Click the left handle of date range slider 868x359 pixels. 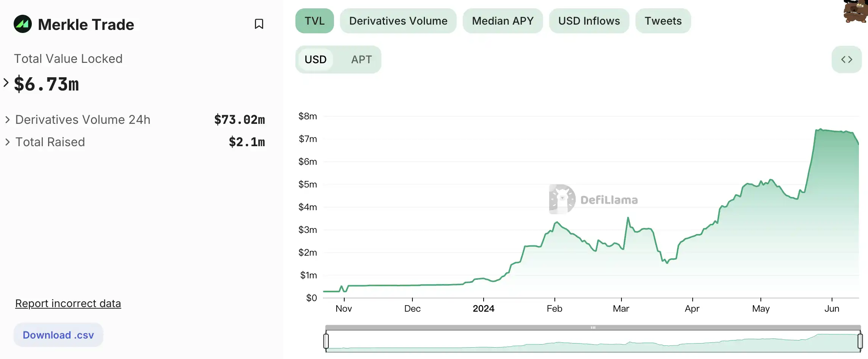coord(326,341)
